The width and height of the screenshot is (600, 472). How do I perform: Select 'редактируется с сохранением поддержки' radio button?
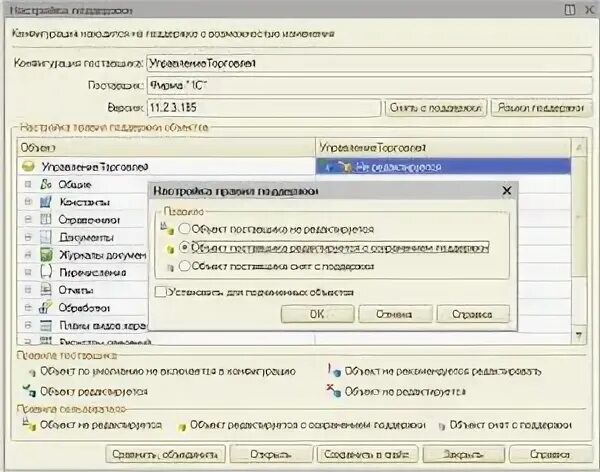(184, 247)
